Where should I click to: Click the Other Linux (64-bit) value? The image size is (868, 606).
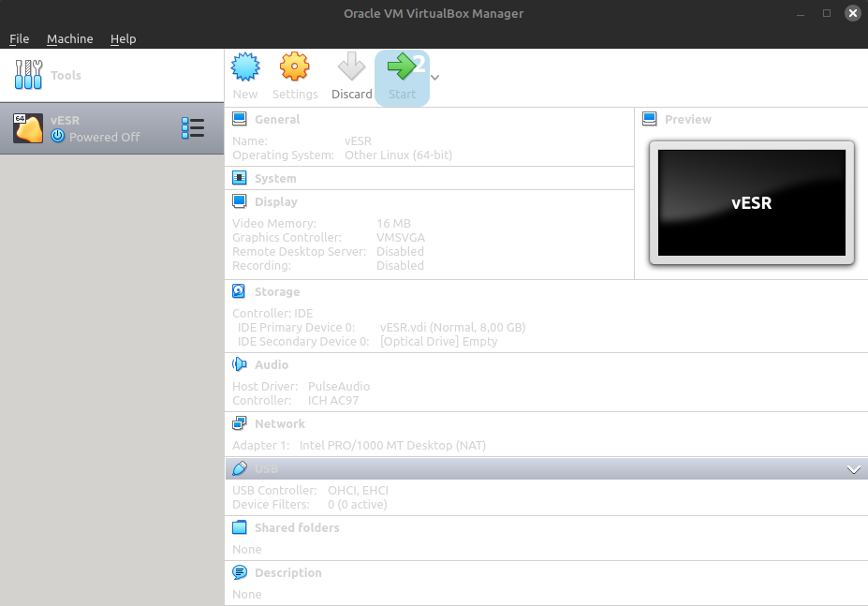(398, 155)
